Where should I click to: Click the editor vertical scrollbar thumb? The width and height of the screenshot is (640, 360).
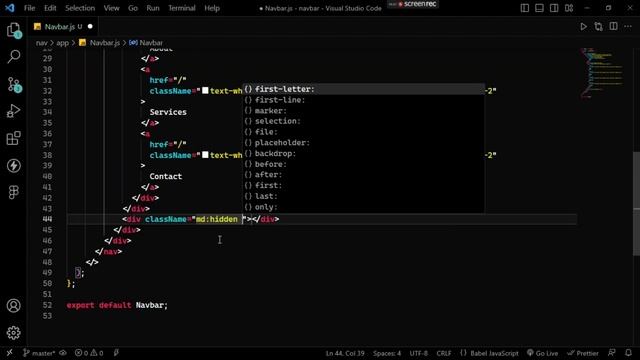[x=636, y=204]
